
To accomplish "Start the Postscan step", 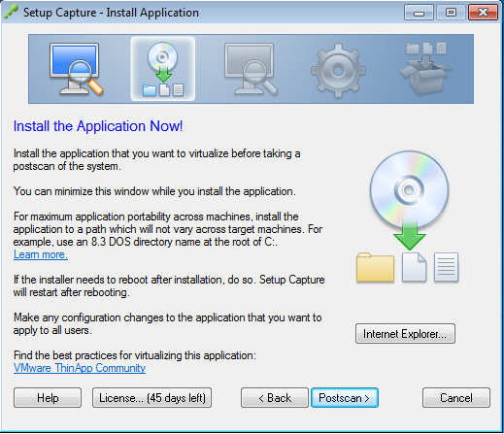I will tap(345, 398).
